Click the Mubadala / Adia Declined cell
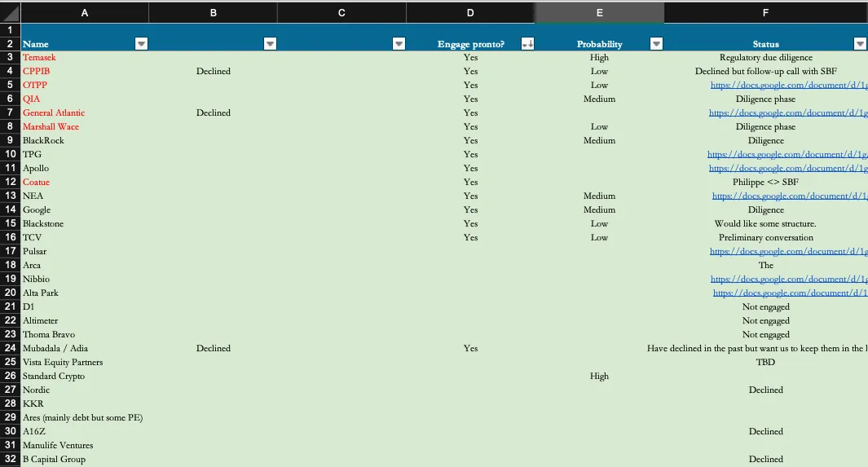This screenshot has height=467, width=868. pos(213,348)
